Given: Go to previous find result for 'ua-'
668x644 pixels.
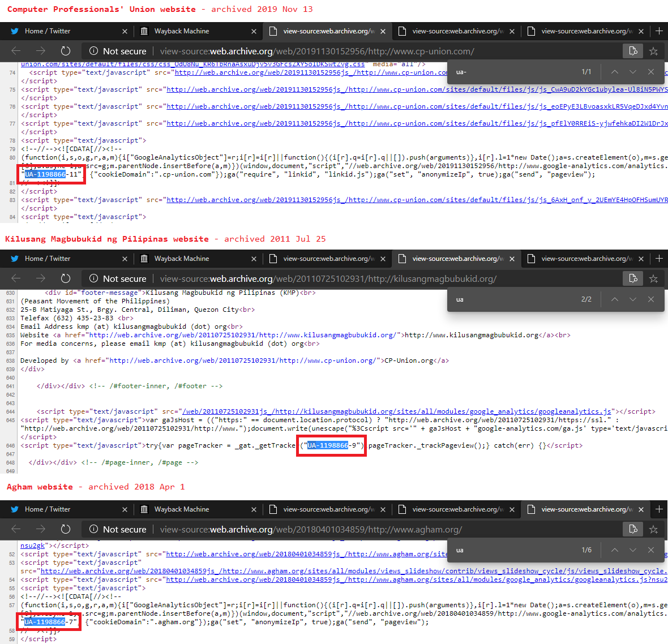Looking at the screenshot, I should pos(615,72).
